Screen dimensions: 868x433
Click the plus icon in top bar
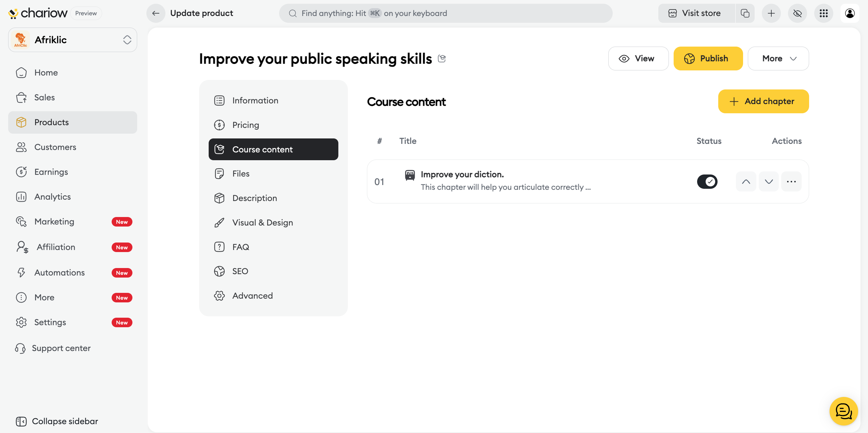coord(771,13)
